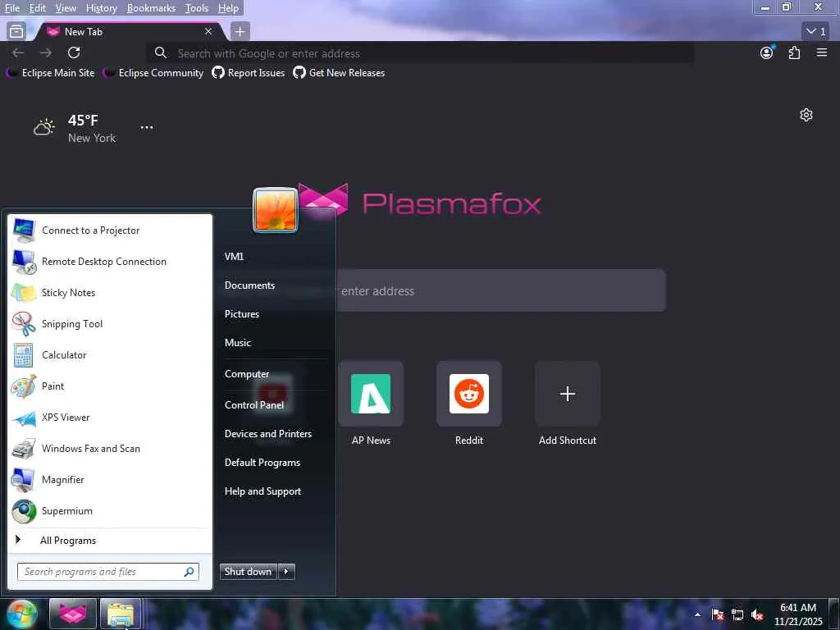Open the Bookmarks menu
This screenshot has width=840, height=630.
(x=151, y=8)
